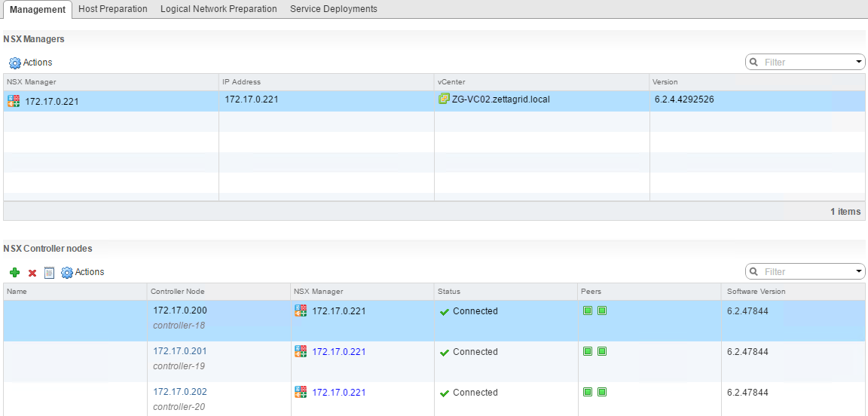Click vCenter icon beside ZG-VC02.zettagrid.local
The height and width of the screenshot is (416, 868).
point(443,99)
